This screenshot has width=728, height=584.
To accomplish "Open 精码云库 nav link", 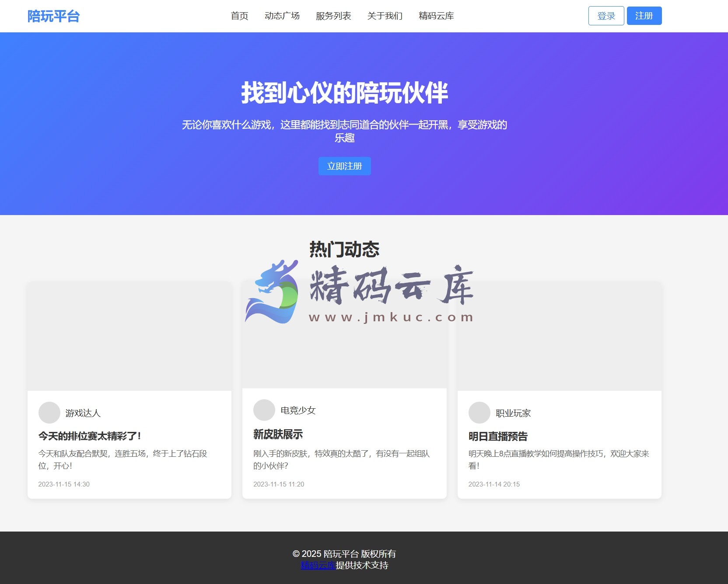I will tap(436, 16).
